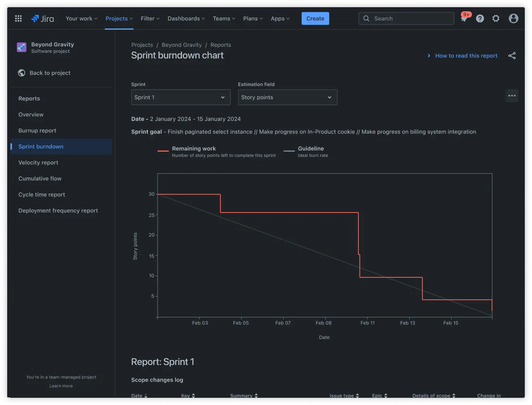
Task: Open the Story points estimation dropdown
Action: (288, 97)
